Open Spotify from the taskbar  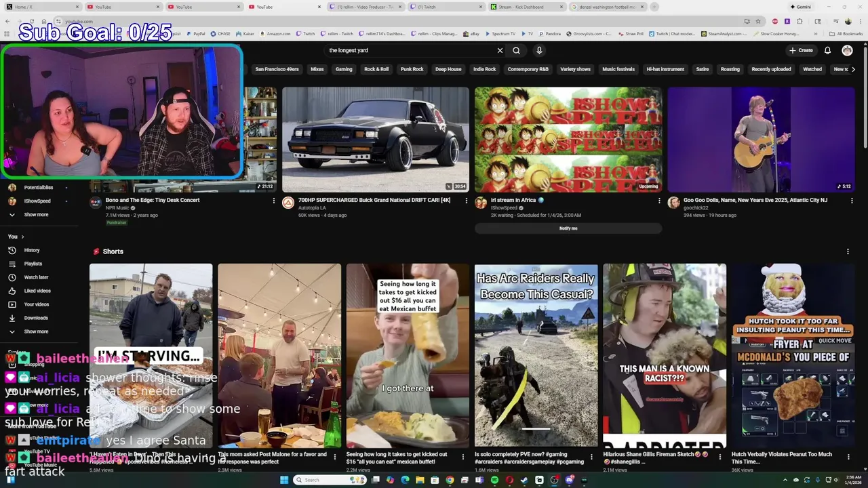click(494, 480)
